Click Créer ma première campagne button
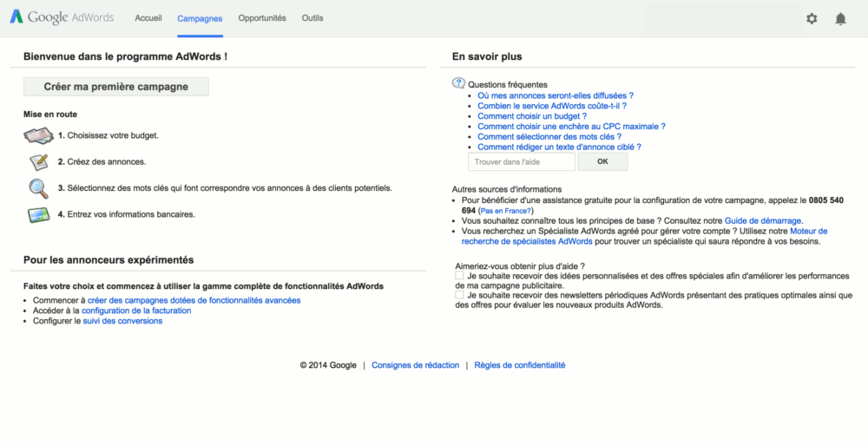 116,87
